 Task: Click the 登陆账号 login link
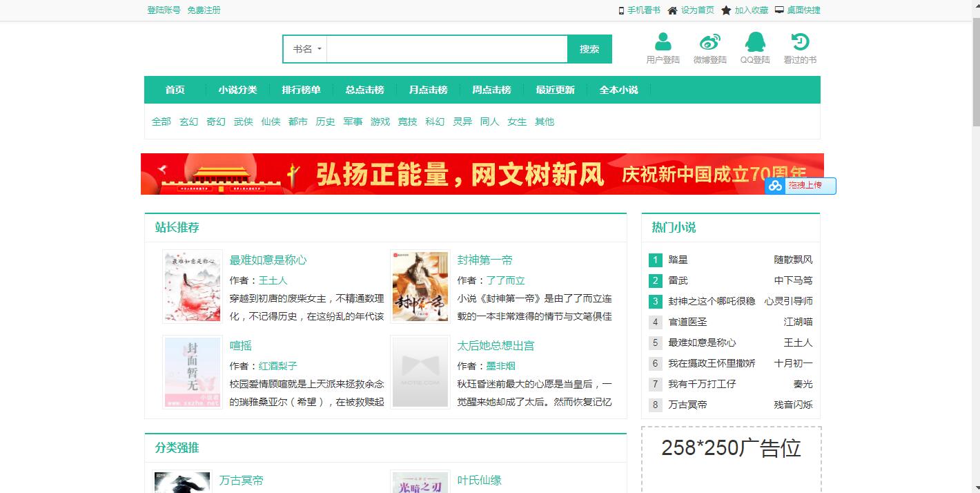click(x=164, y=10)
